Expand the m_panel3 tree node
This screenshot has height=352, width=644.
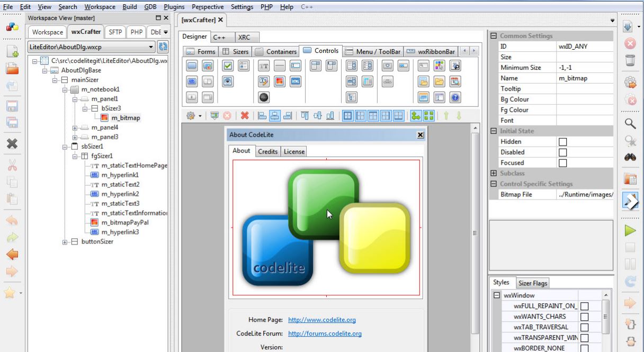click(75, 137)
